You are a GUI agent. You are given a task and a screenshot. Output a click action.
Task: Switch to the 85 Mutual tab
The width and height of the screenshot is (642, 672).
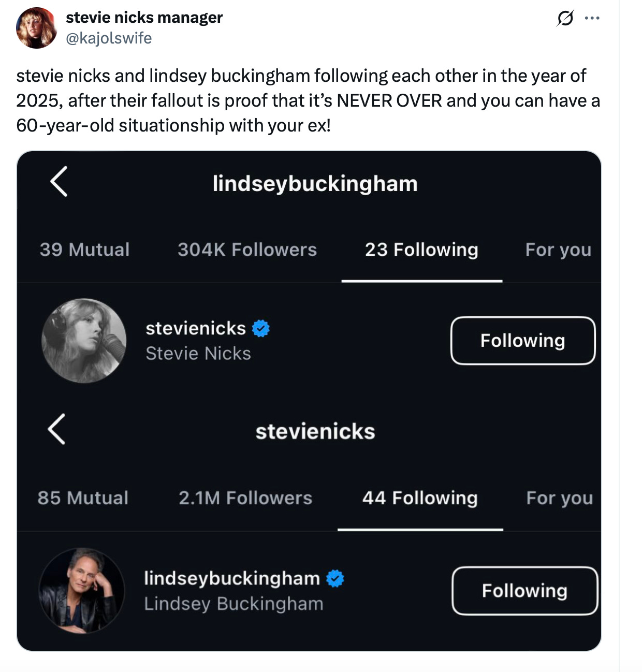coord(83,498)
